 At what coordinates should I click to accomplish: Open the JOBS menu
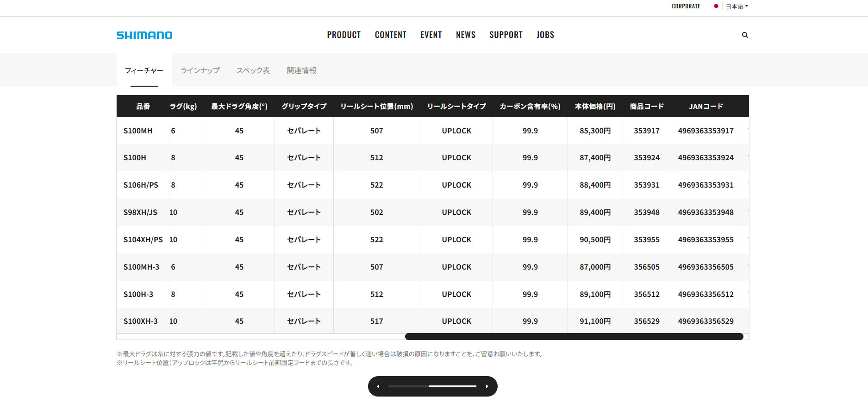545,35
